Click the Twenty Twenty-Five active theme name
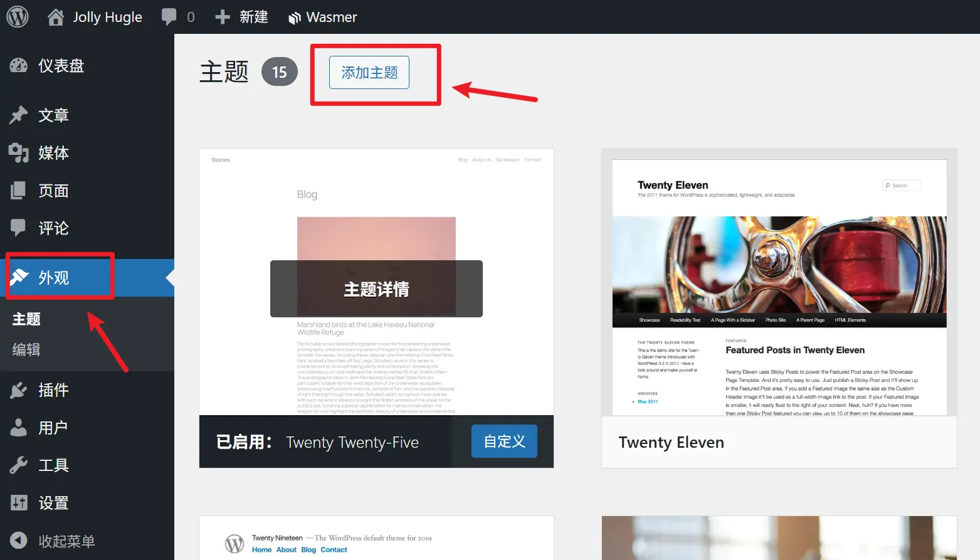This screenshot has height=560, width=980. [352, 442]
